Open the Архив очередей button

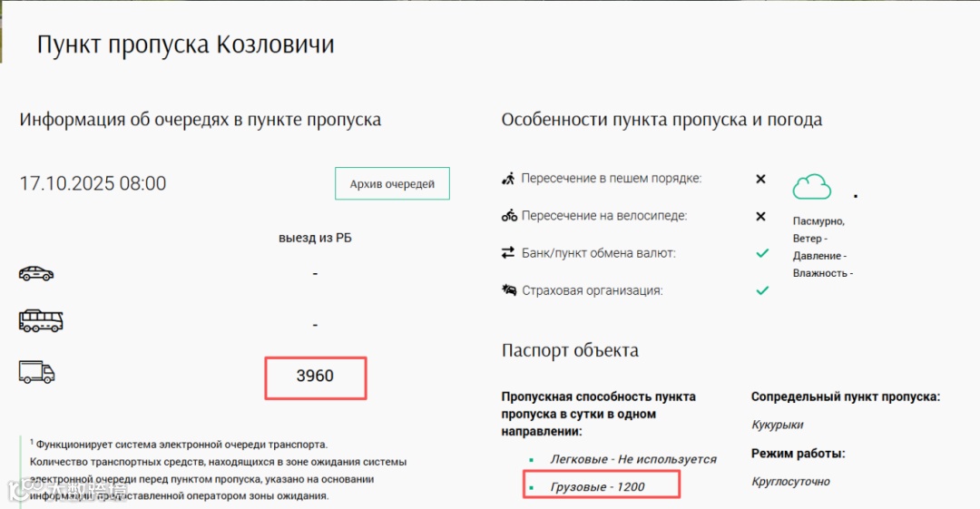click(392, 183)
